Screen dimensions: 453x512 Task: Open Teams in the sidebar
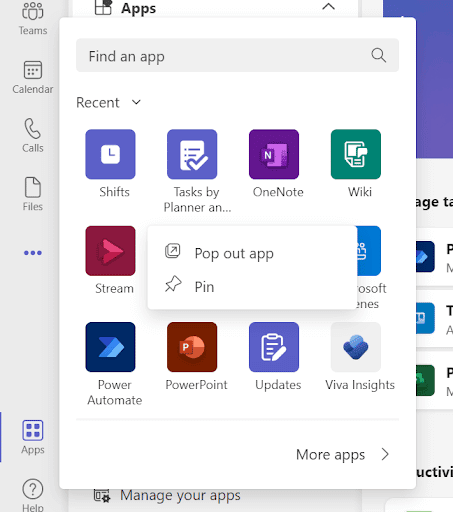coord(33,18)
